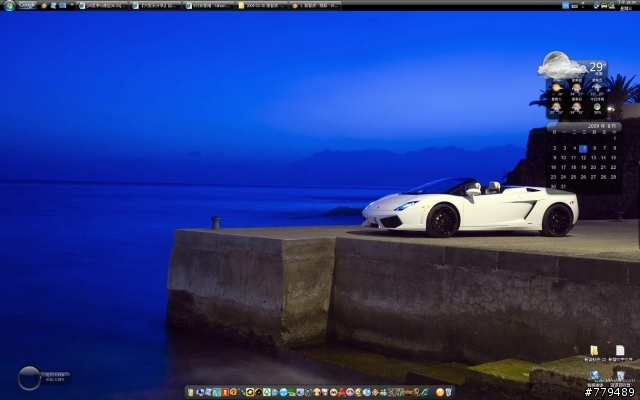Select date 31 in the calendar gadget
Screen dimensions: 640x400
563,186
